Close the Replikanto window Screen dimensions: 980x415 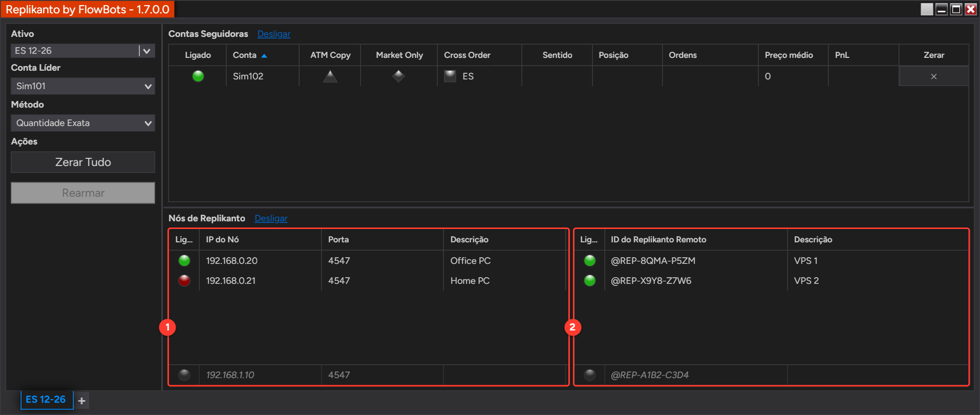[x=970, y=9]
